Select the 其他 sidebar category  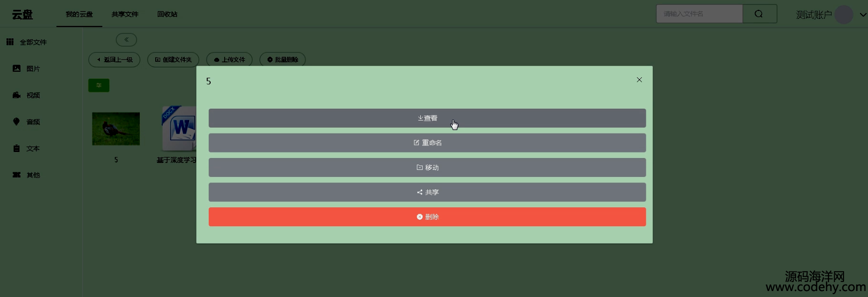point(26,175)
